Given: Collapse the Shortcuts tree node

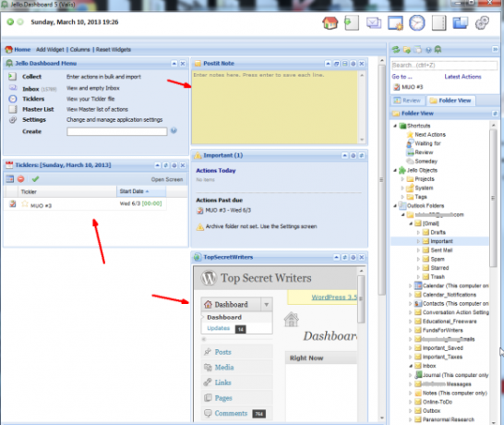Looking at the screenshot, I should click(395, 126).
